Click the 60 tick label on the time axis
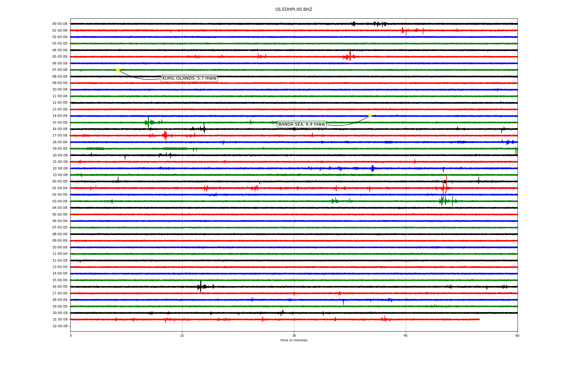 517,335
